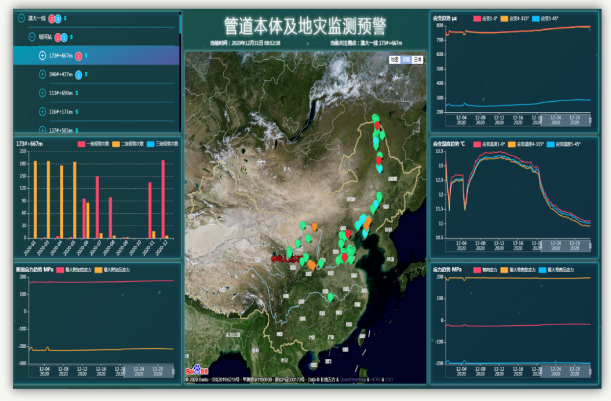
Task: Click the S icon on 113#+690m row
Action: pyautogui.click(x=77, y=93)
